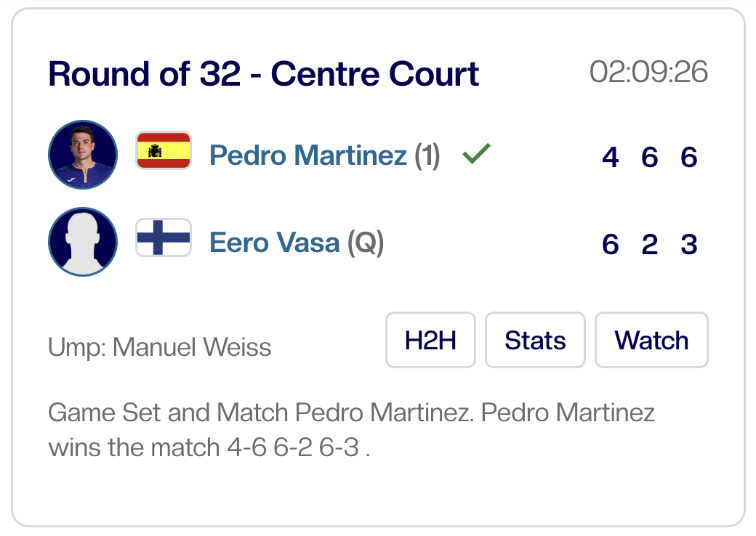This screenshot has width=756, height=536.
Task: Click Vasa's first set score of 6
Action: coord(611,244)
